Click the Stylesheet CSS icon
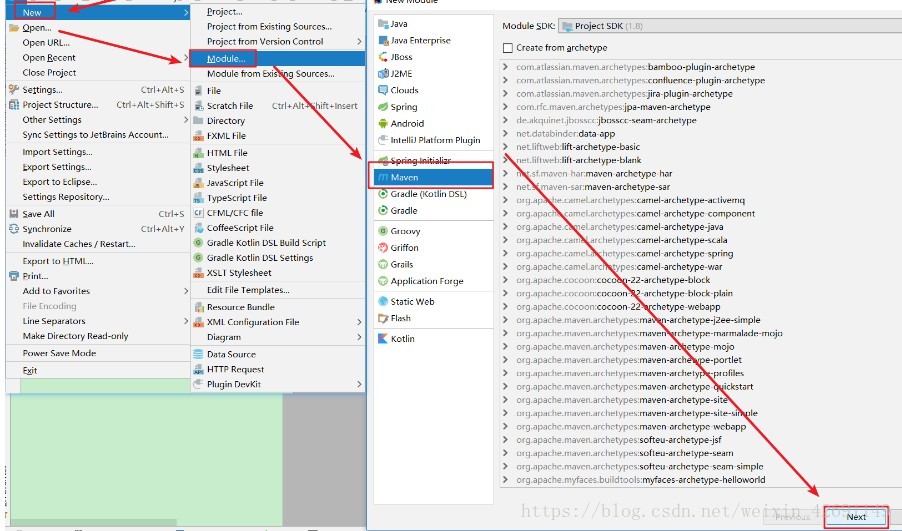This screenshot has width=902, height=531. 198,167
